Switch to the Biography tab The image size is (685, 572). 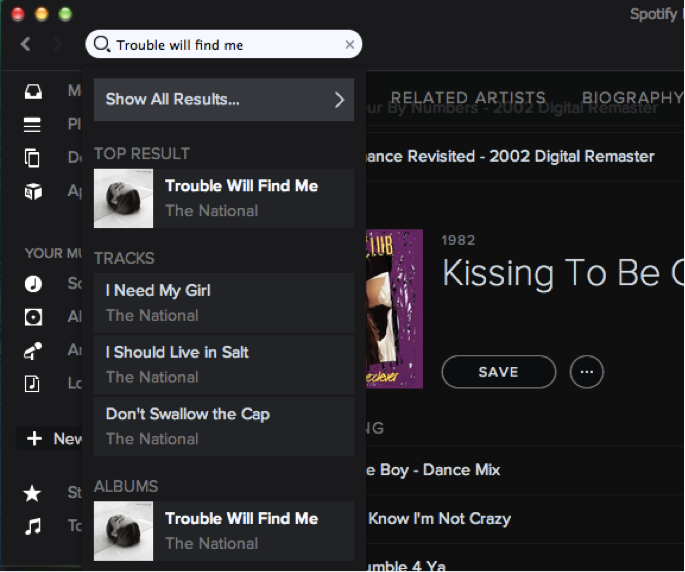coord(632,98)
